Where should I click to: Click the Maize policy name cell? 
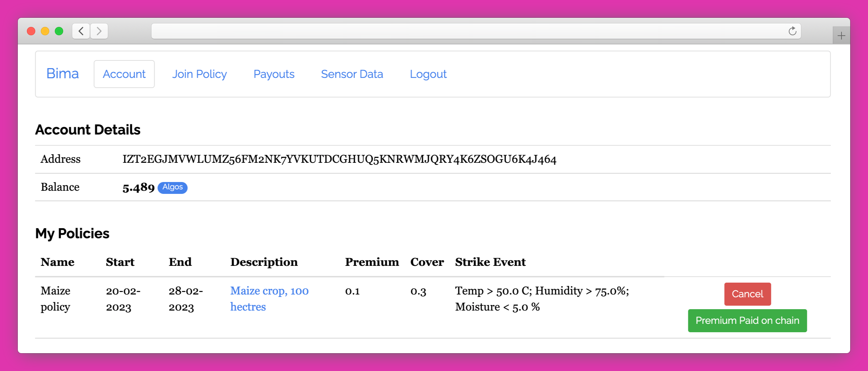point(56,299)
